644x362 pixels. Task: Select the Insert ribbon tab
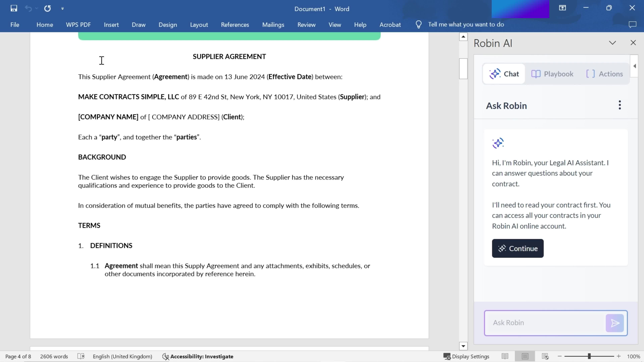111,24
